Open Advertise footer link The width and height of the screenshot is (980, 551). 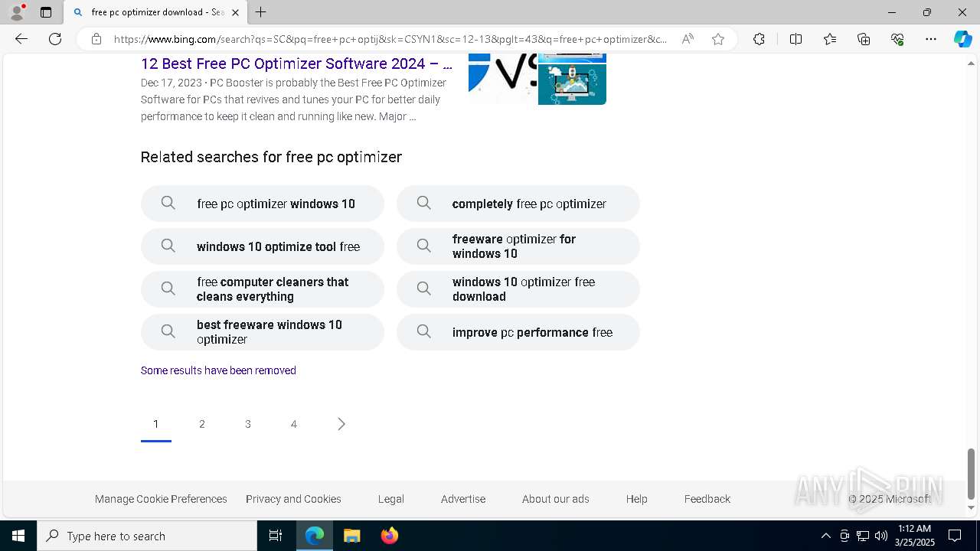[463, 499]
